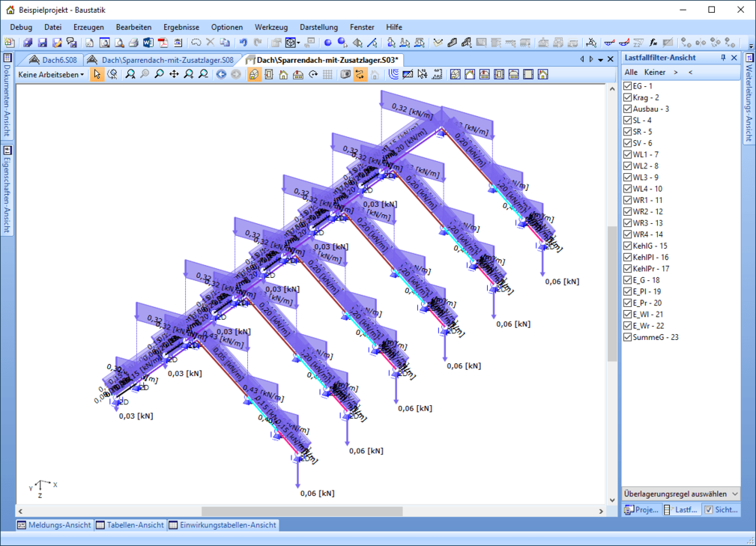Click the undo arrow icon
The width and height of the screenshot is (756, 546).
pos(244,43)
